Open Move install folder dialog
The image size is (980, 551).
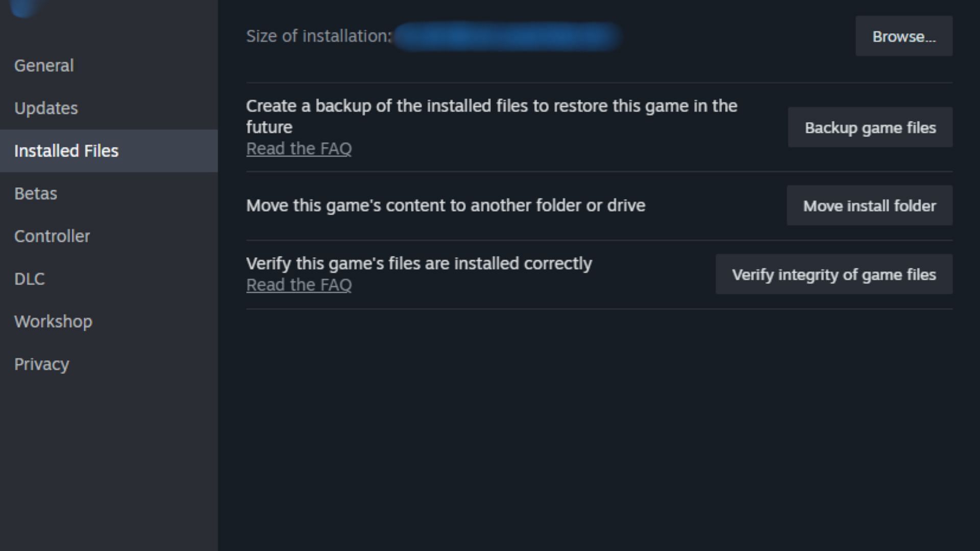[869, 205]
